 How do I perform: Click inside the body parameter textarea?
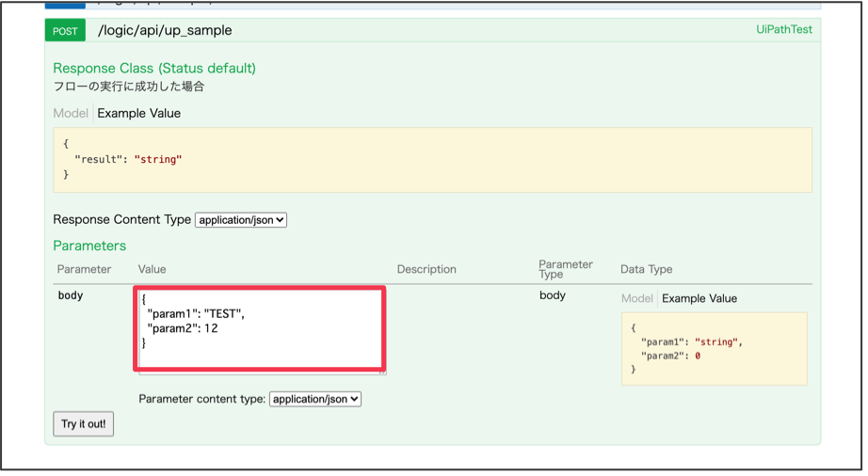tap(259, 353)
